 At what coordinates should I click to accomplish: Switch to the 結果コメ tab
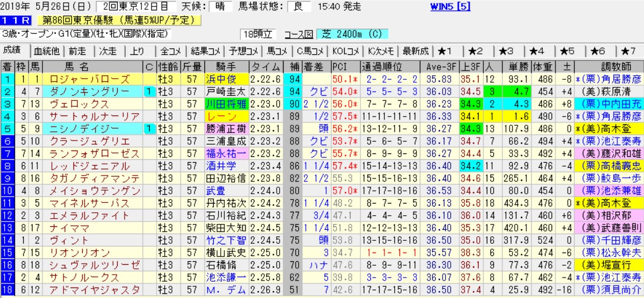tap(206, 50)
